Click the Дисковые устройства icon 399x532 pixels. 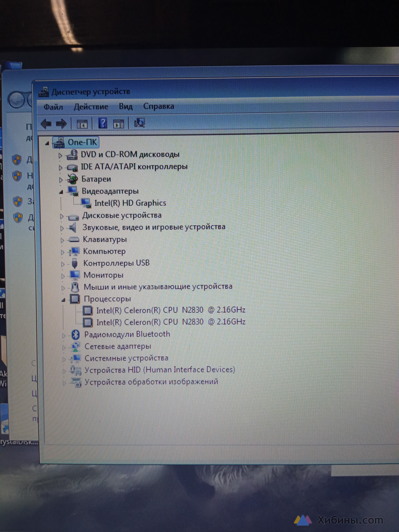point(73,217)
